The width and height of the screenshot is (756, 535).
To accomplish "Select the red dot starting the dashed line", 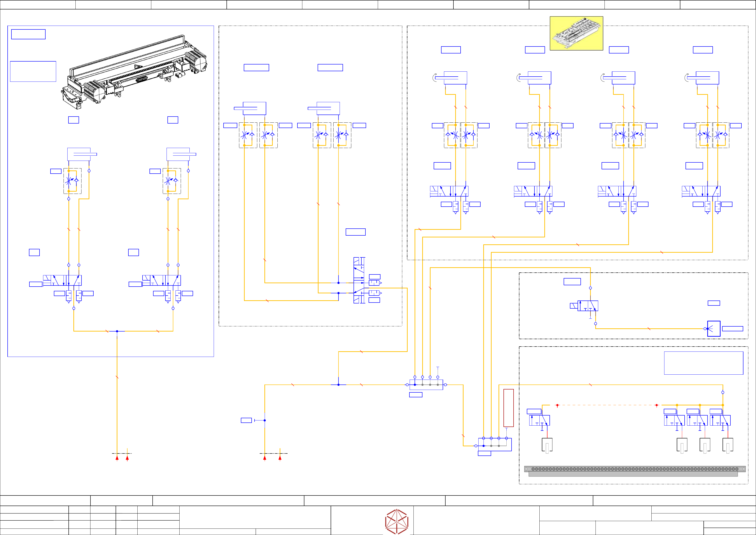I will [x=557, y=405].
